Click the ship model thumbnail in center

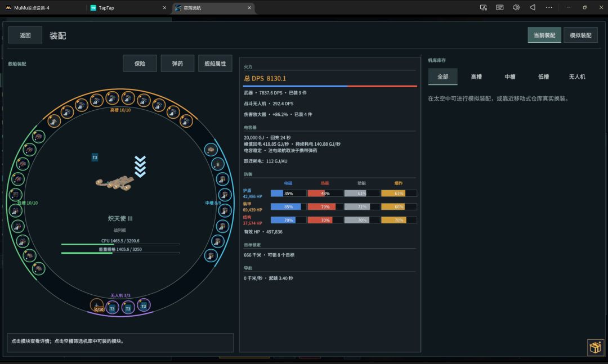(x=115, y=183)
